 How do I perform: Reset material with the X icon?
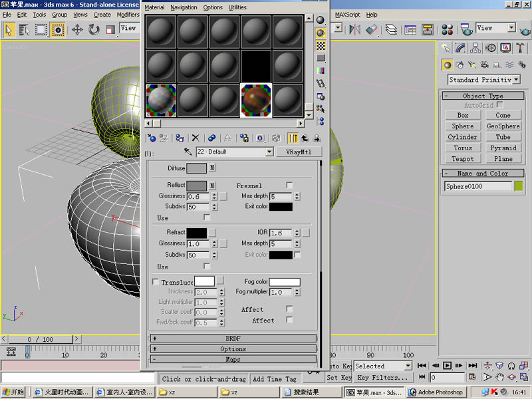click(x=196, y=138)
